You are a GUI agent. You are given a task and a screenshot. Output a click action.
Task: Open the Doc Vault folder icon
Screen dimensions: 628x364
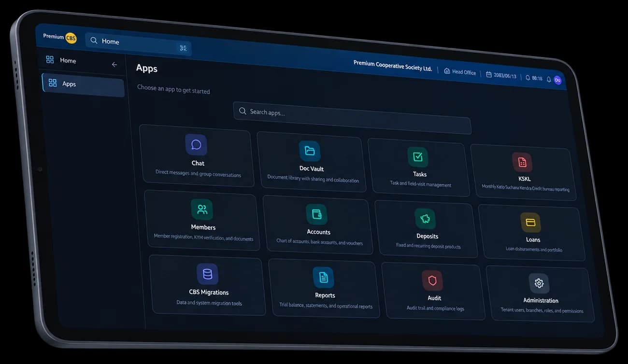click(310, 151)
